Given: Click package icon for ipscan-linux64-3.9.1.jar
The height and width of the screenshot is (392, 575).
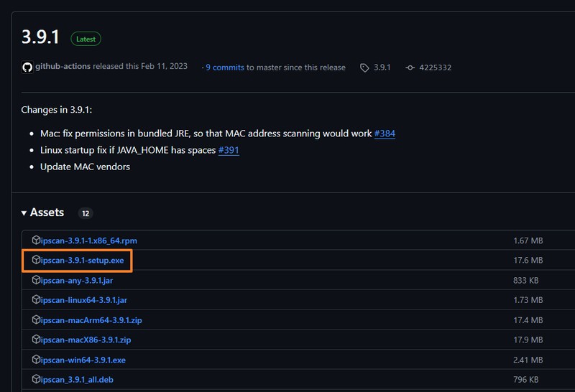Looking at the screenshot, I should (x=36, y=299).
